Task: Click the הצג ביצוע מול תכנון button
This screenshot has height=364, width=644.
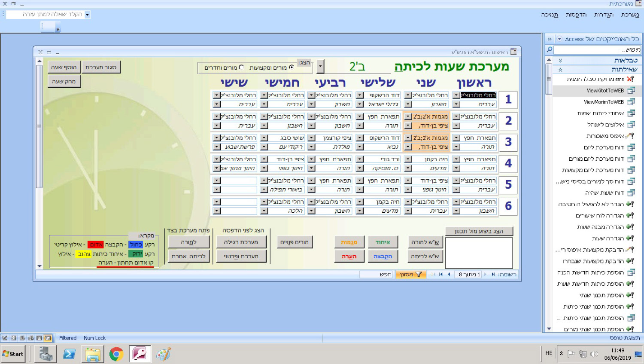Action: [x=479, y=231]
